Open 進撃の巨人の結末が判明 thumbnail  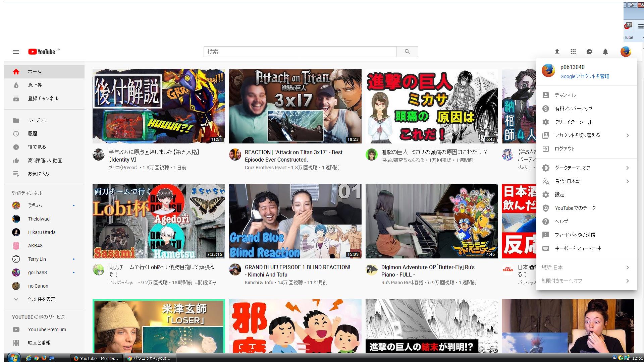432,326
